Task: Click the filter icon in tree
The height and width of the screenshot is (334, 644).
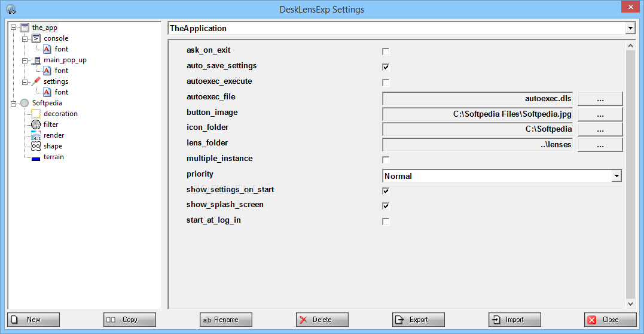Action: pos(36,125)
